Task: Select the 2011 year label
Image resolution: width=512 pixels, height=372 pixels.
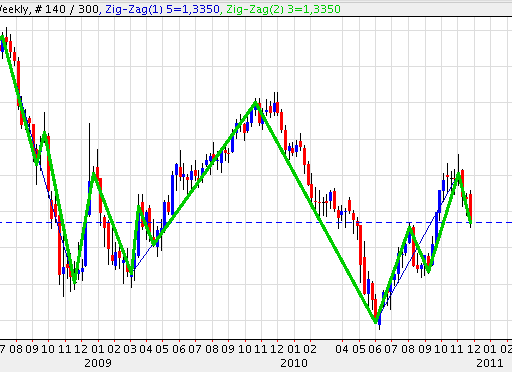Action: pyautogui.click(x=489, y=363)
